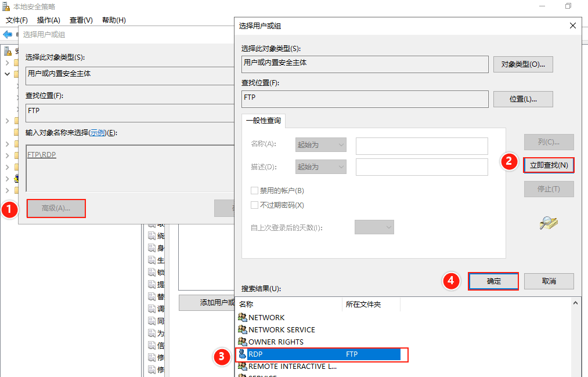Click in the Description query text field

click(422, 167)
